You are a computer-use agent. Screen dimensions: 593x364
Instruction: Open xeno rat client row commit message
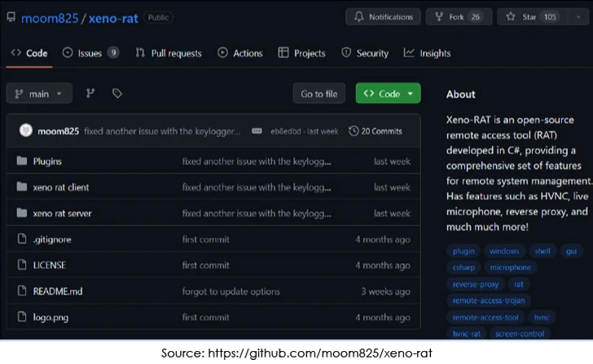pyautogui.click(x=257, y=187)
